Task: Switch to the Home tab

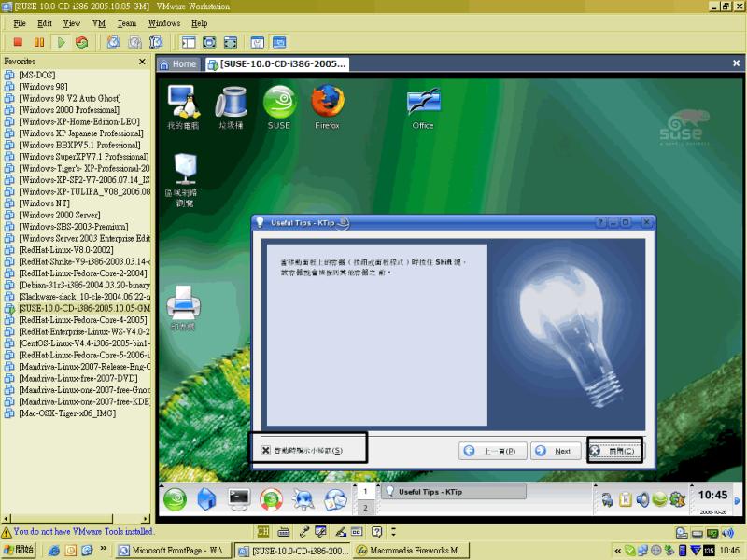Action: (178, 64)
